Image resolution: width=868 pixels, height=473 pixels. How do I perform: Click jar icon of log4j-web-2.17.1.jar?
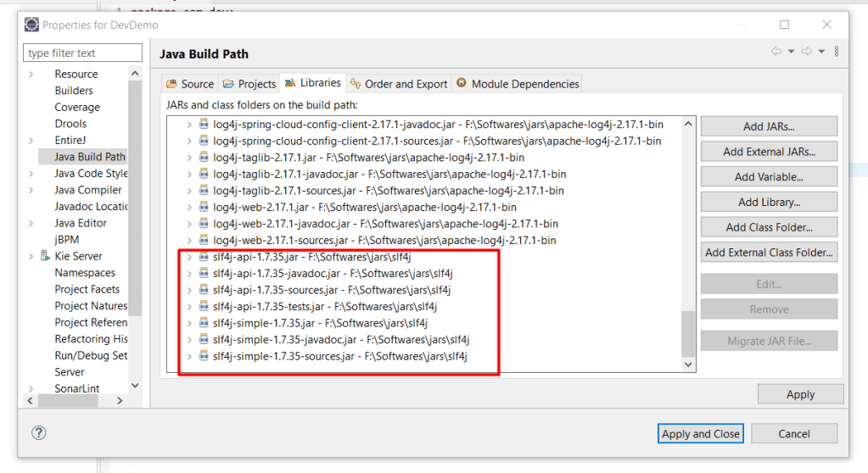coord(204,207)
